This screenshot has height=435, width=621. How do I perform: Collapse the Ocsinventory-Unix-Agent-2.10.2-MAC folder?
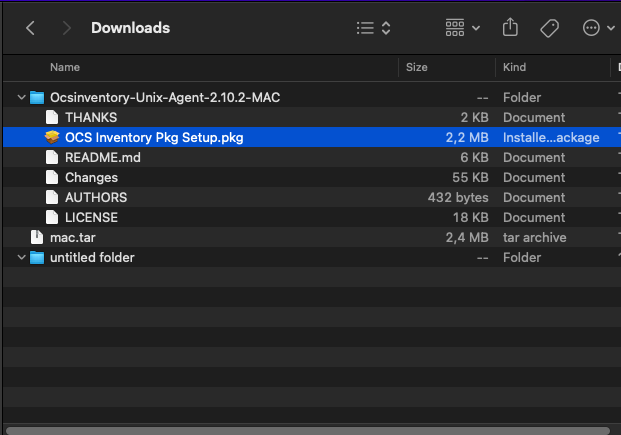[x=21, y=97]
